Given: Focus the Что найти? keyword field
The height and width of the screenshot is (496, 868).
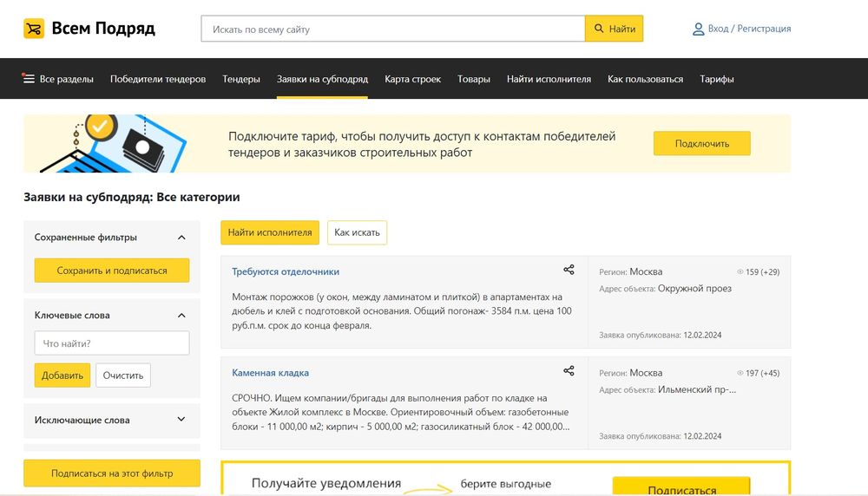Looking at the screenshot, I should (112, 343).
